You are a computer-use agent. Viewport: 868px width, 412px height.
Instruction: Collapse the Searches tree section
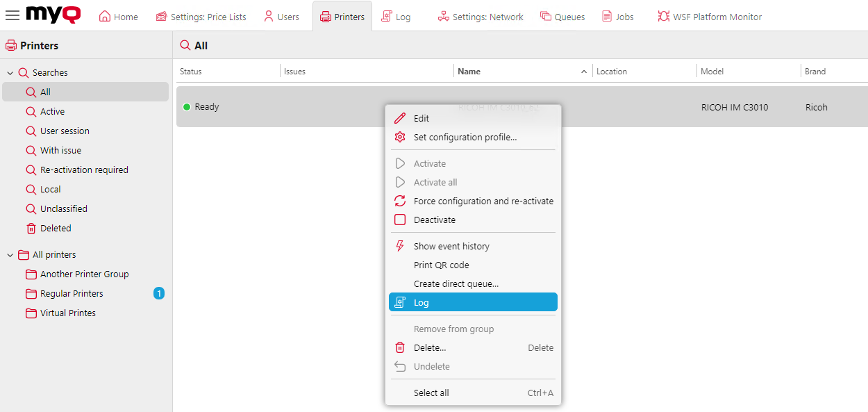tap(10, 73)
